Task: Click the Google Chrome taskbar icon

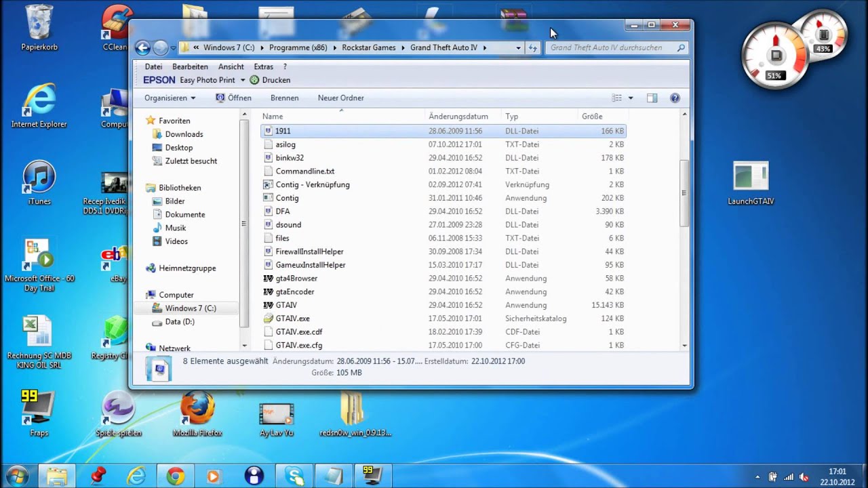Action: 176,476
